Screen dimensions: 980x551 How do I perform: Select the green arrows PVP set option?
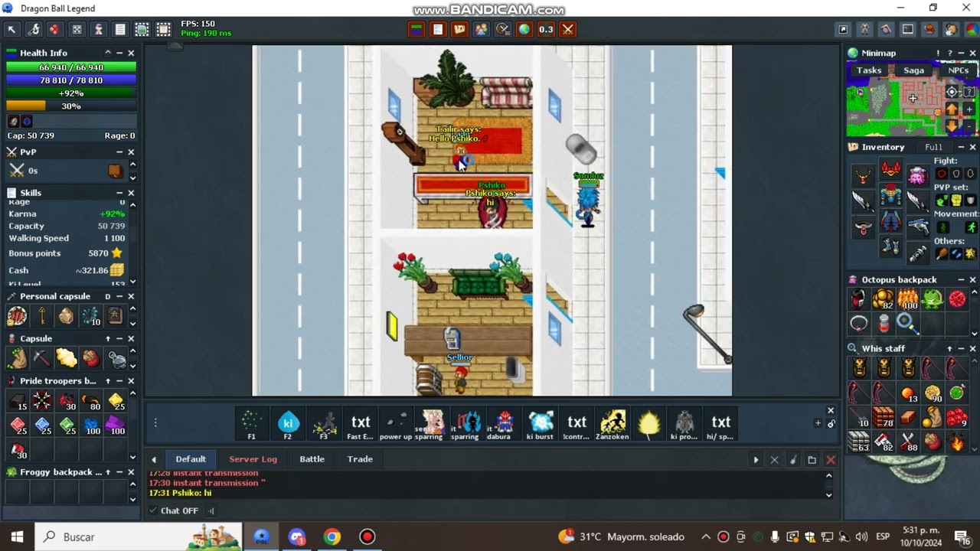point(942,201)
